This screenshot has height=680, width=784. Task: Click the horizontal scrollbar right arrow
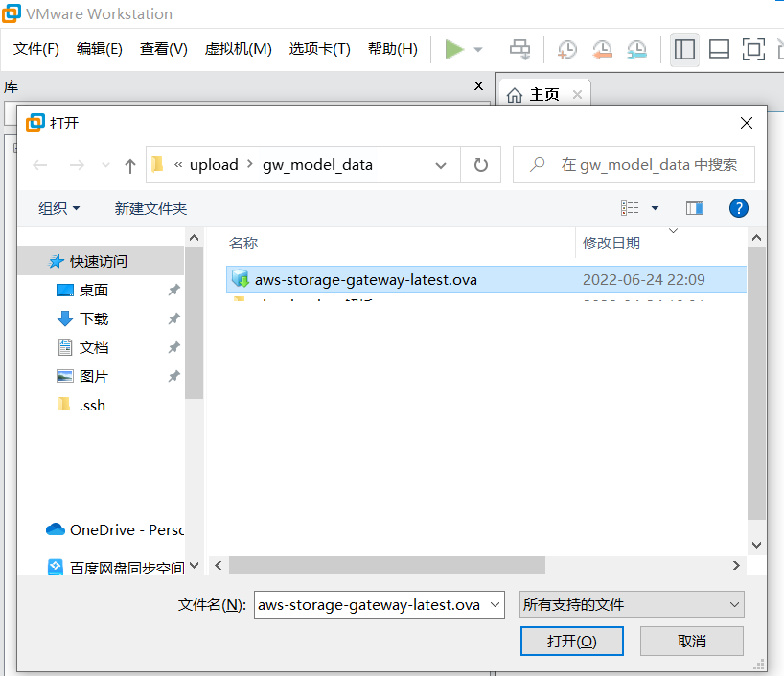[x=736, y=566]
